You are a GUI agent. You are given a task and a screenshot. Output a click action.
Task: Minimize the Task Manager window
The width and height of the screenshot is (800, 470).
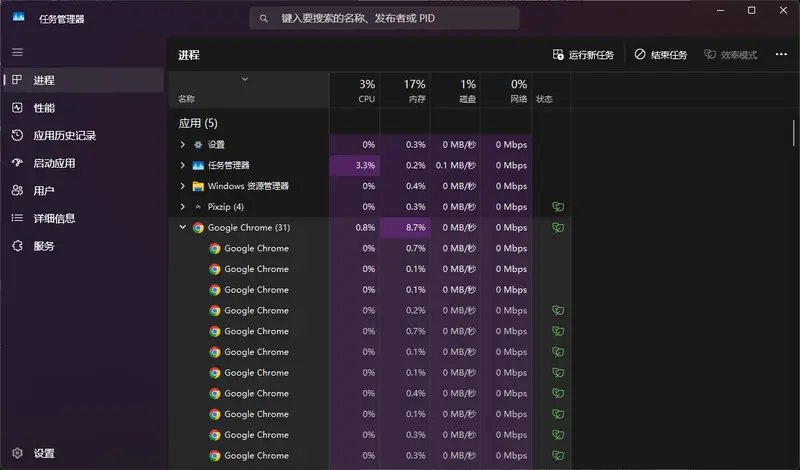[720, 10]
